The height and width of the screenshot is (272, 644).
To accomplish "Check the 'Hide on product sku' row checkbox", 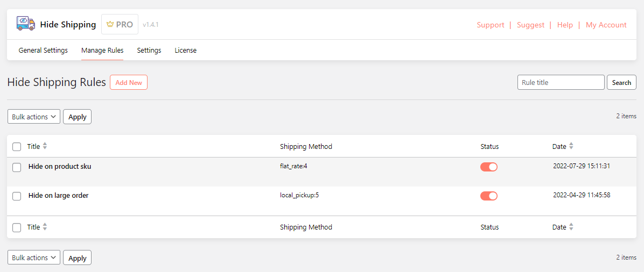I will 17,167.
